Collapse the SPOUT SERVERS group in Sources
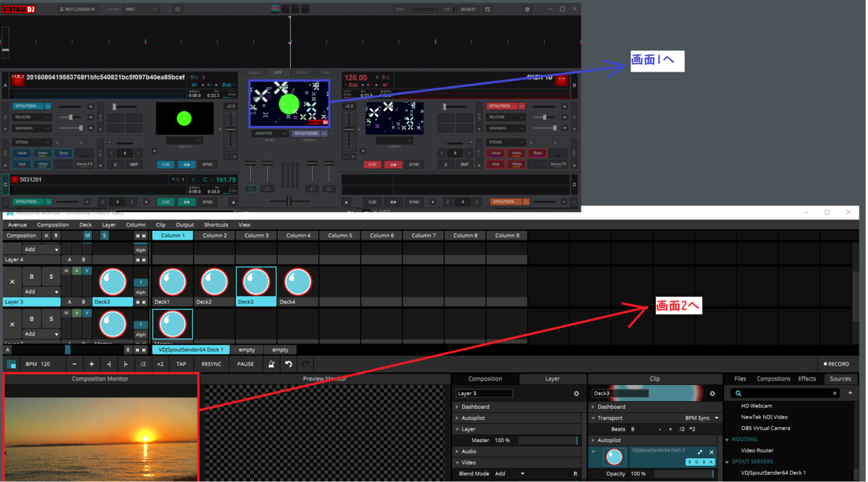 tap(728, 461)
